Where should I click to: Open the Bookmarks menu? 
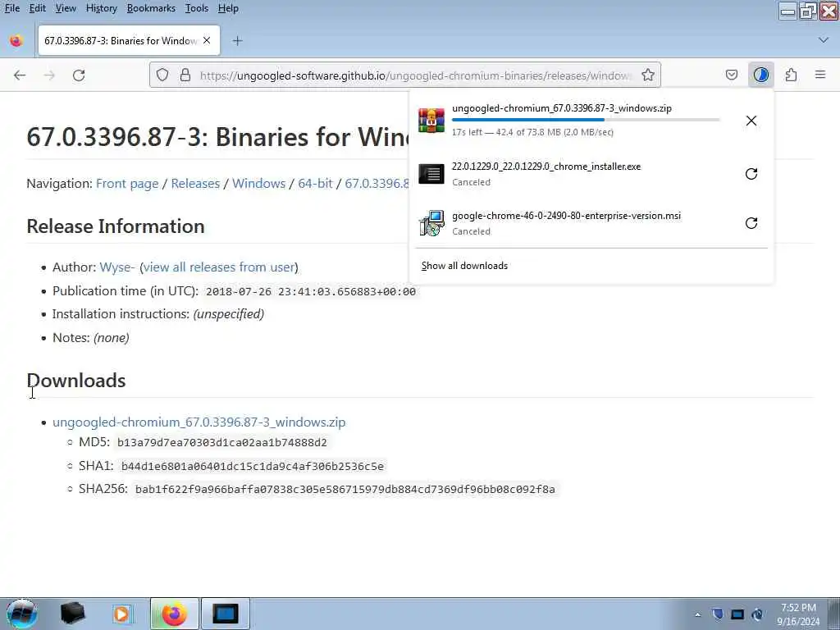151,8
